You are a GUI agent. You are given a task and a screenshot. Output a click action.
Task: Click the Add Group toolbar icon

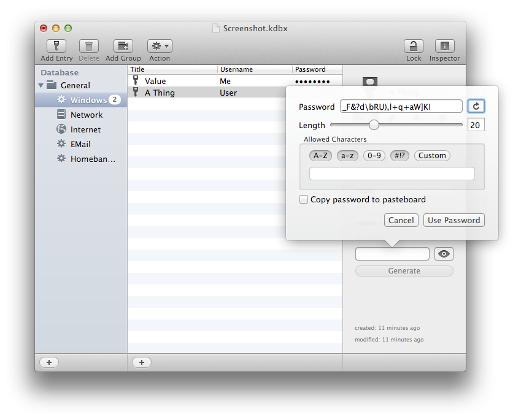(x=123, y=47)
